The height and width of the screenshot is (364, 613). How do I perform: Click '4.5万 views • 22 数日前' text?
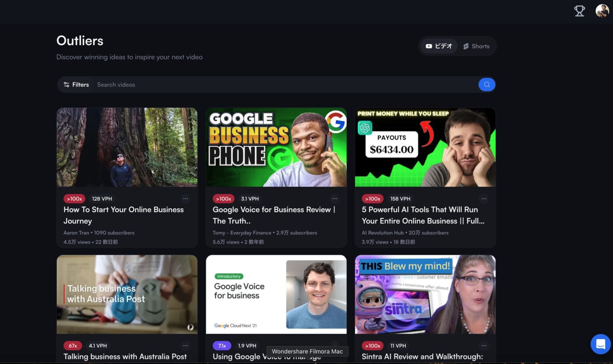(91, 242)
